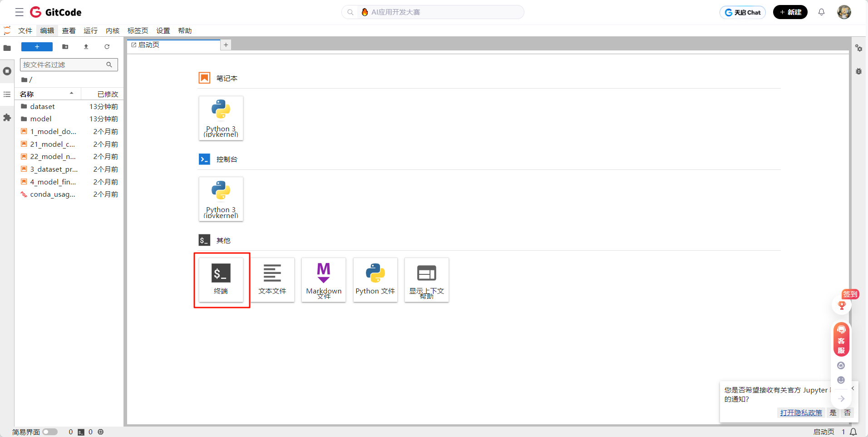Show running terminals and kernels panel
The height and width of the screenshot is (437, 868).
pyautogui.click(x=7, y=71)
